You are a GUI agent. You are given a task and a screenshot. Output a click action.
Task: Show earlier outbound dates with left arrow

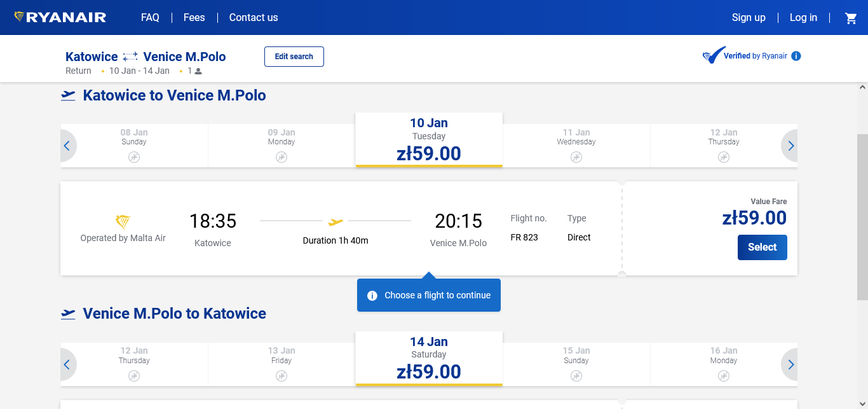[x=67, y=146]
